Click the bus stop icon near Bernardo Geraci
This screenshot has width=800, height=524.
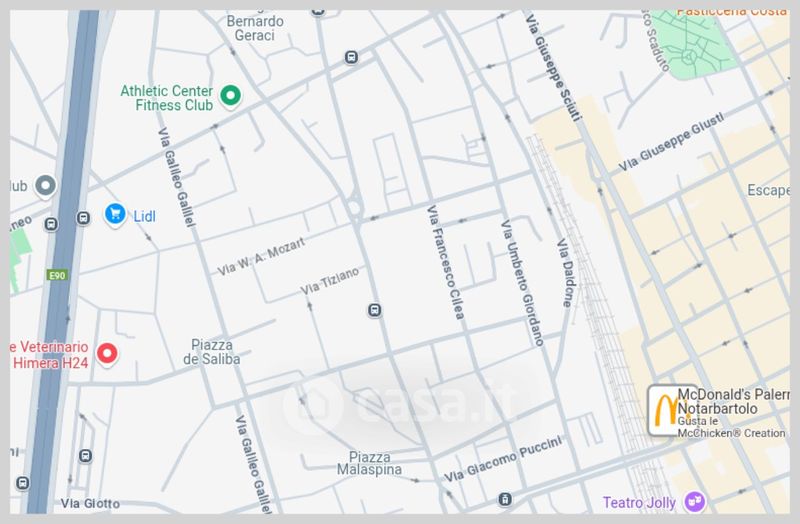[351, 57]
